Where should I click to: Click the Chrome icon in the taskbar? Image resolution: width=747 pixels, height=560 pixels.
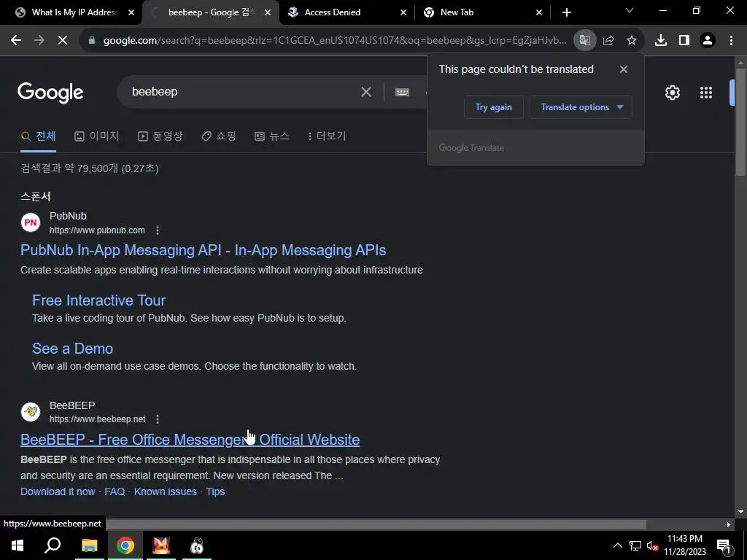click(125, 545)
